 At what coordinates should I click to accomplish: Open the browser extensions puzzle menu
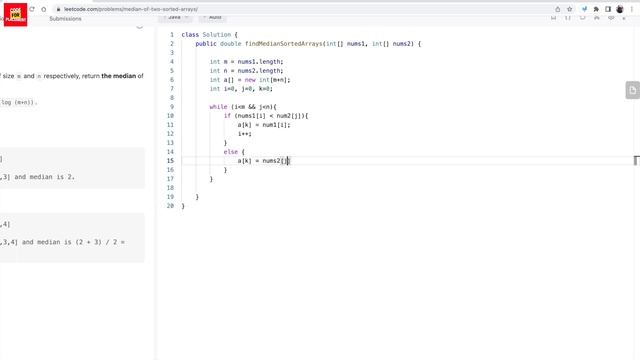tap(596, 9)
